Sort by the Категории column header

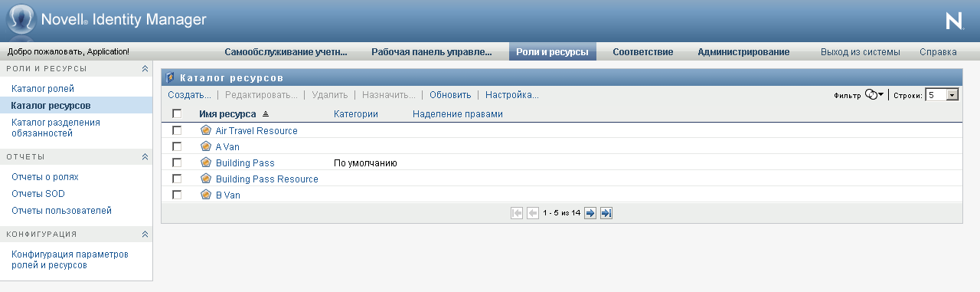point(356,114)
